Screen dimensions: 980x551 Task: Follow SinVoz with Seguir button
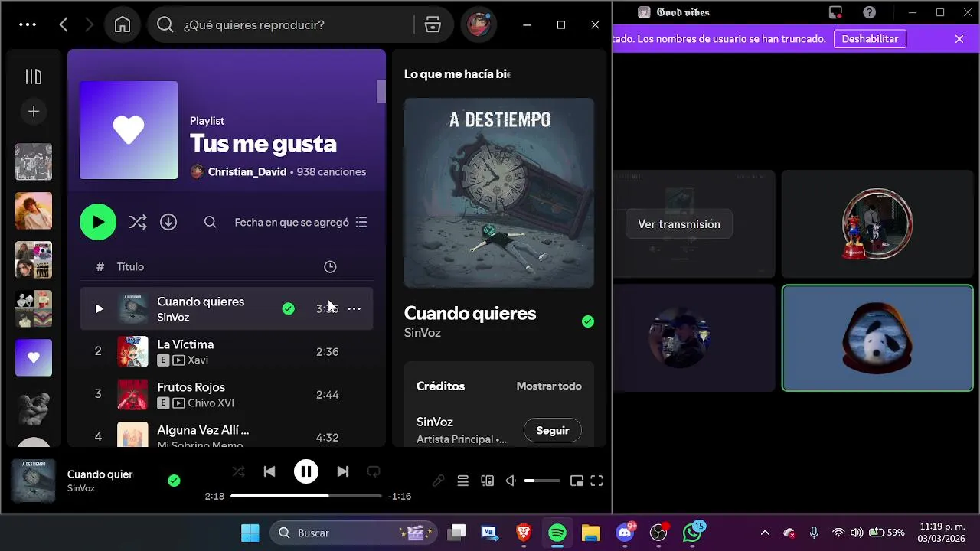pos(553,431)
